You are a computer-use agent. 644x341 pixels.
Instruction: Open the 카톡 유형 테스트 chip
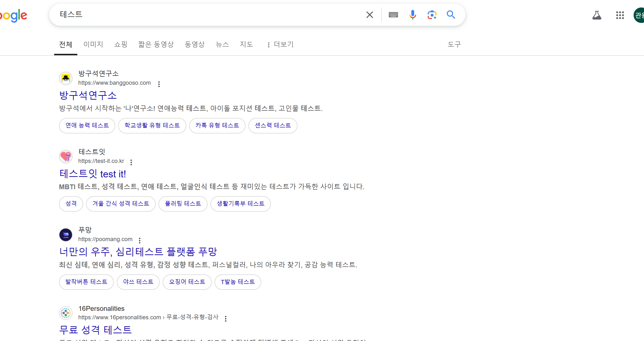tap(217, 125)
